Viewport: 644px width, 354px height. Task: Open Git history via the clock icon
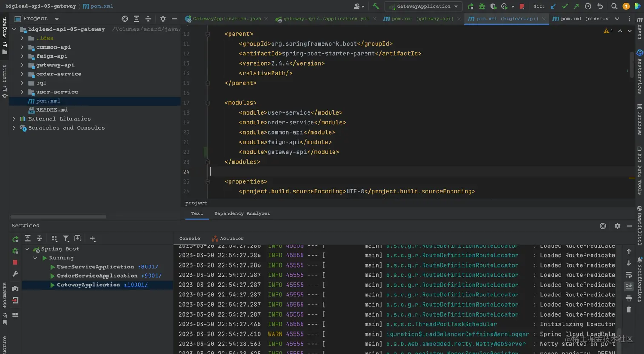point(588,6)
